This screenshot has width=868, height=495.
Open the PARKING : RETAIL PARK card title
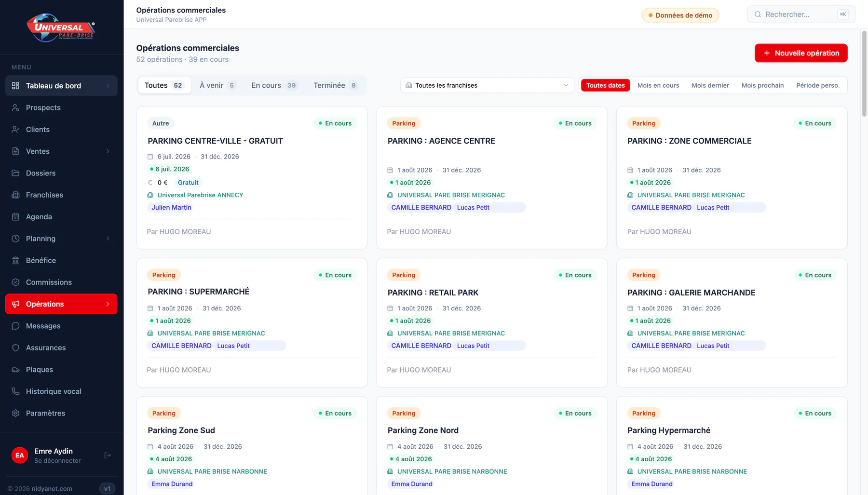point(433,293)
